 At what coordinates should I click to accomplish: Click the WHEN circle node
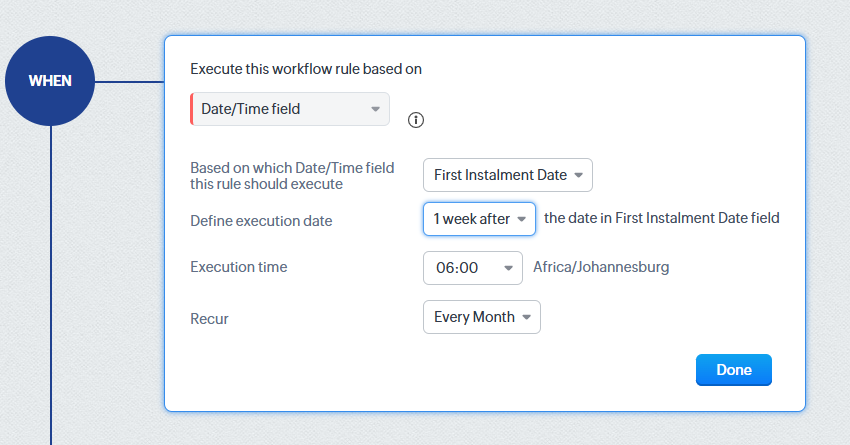pos(50,81)
